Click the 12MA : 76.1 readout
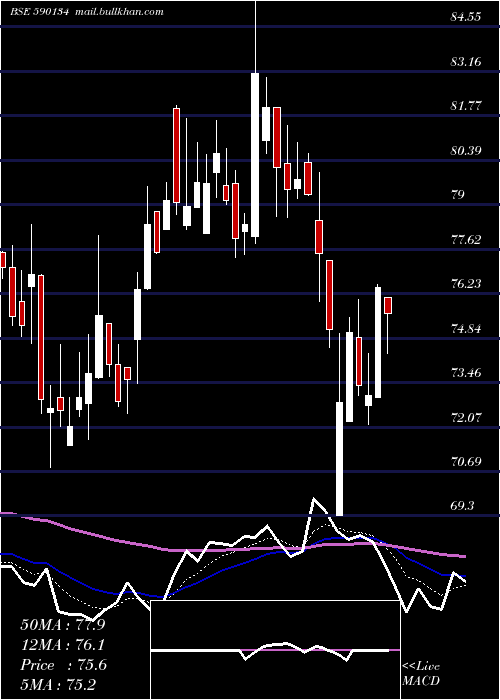The height and width of the screenshot is (700, 500). point(63,645)
